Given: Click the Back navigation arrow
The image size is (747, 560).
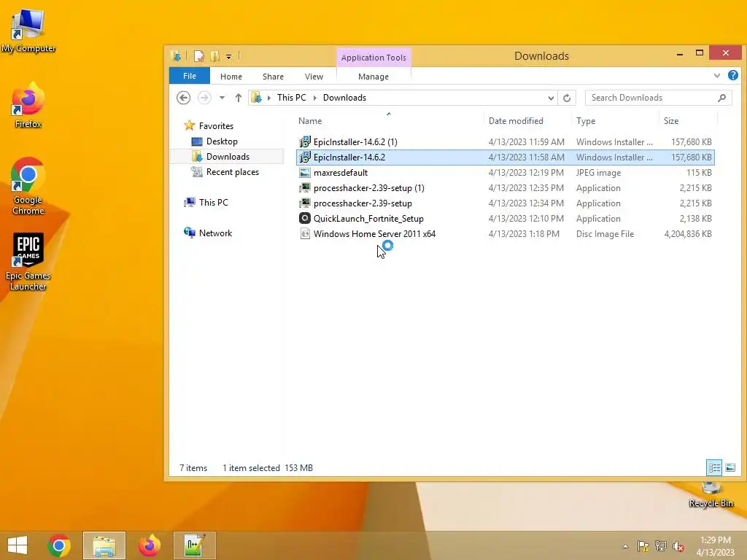Looking at the screenshot, I should tap(183, 98).
